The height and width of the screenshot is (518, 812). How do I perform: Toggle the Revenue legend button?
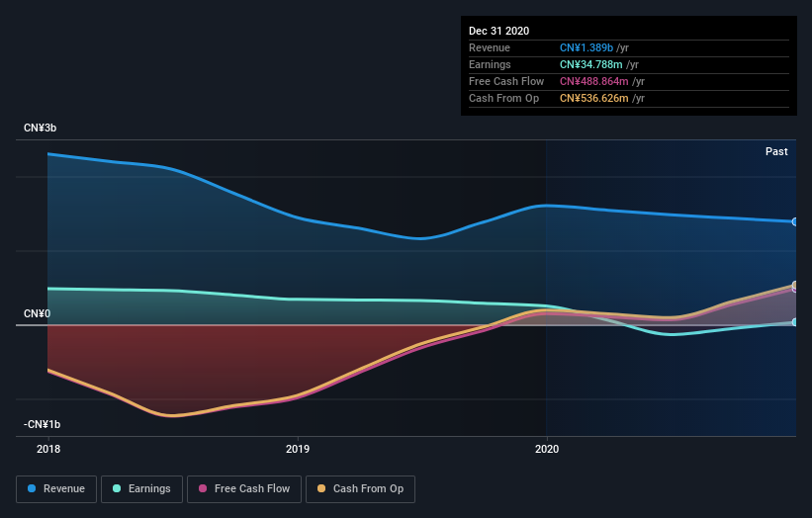56,489
